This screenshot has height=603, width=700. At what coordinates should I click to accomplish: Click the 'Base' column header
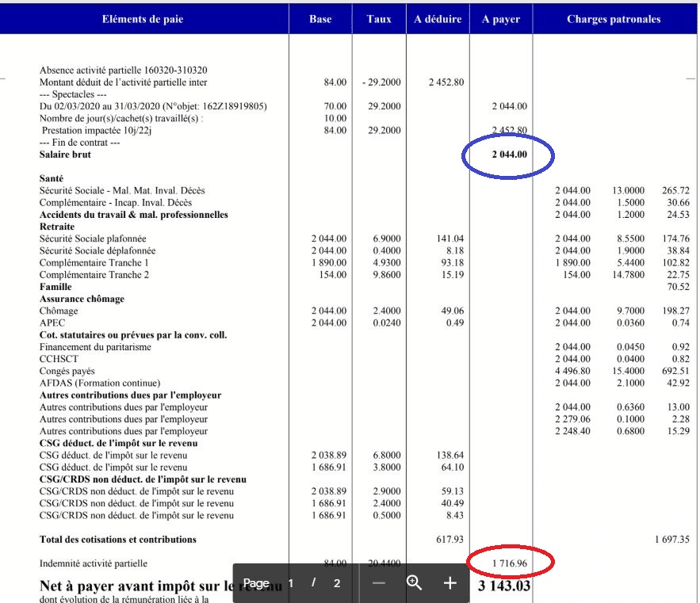pos(320,19)
